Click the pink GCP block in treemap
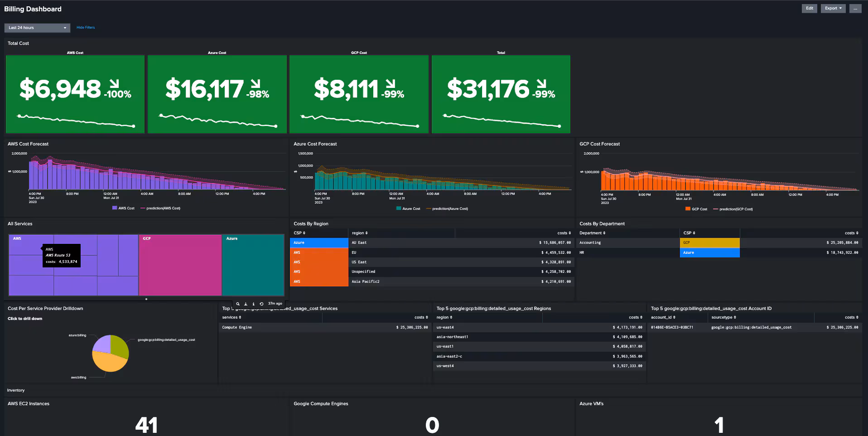 tap(180, 267)
